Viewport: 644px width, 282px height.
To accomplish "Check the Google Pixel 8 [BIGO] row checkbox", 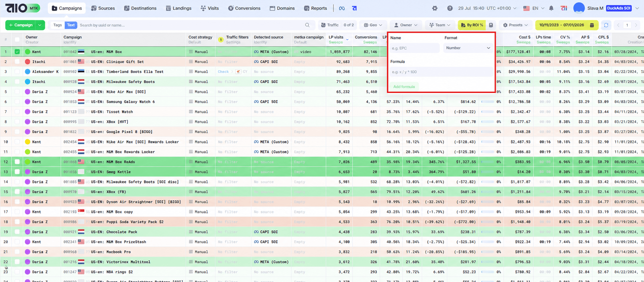I will 17,131.
